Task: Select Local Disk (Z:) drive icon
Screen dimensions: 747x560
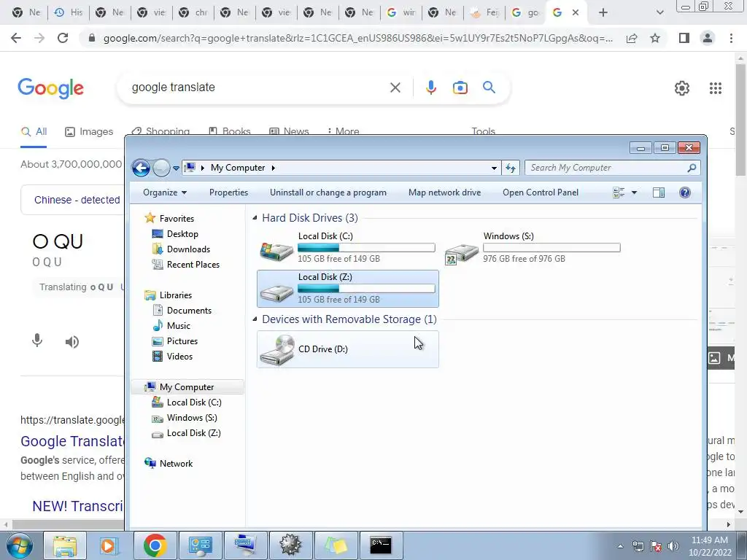Action: [276, 292]
